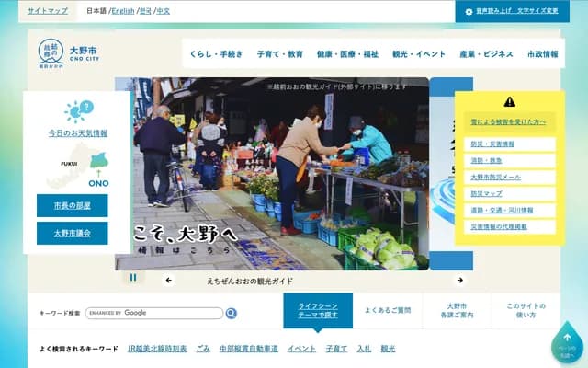588x368 pixels.
Task: Go to previous slide arrow
Action: tap(169, 281)
